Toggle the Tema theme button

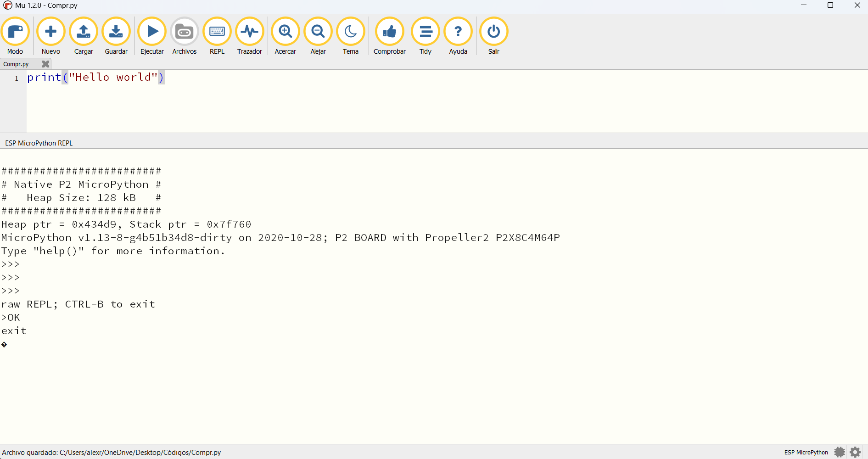pos(351,36)
